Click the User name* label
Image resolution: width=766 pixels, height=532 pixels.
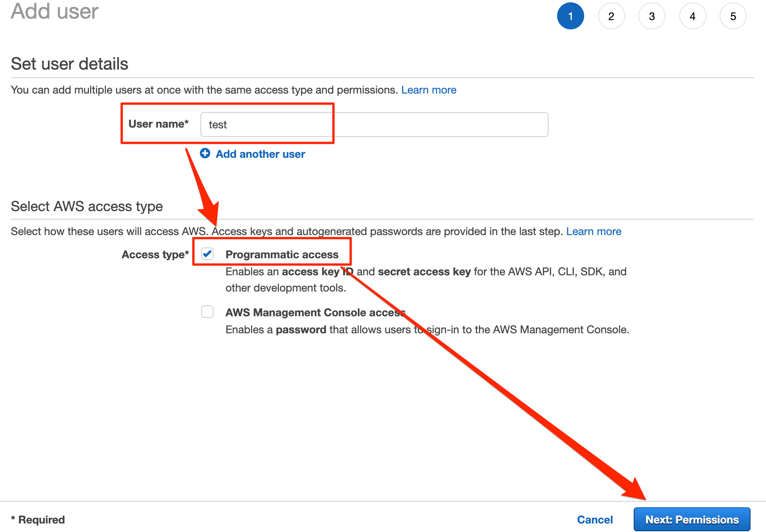point(159,124)
